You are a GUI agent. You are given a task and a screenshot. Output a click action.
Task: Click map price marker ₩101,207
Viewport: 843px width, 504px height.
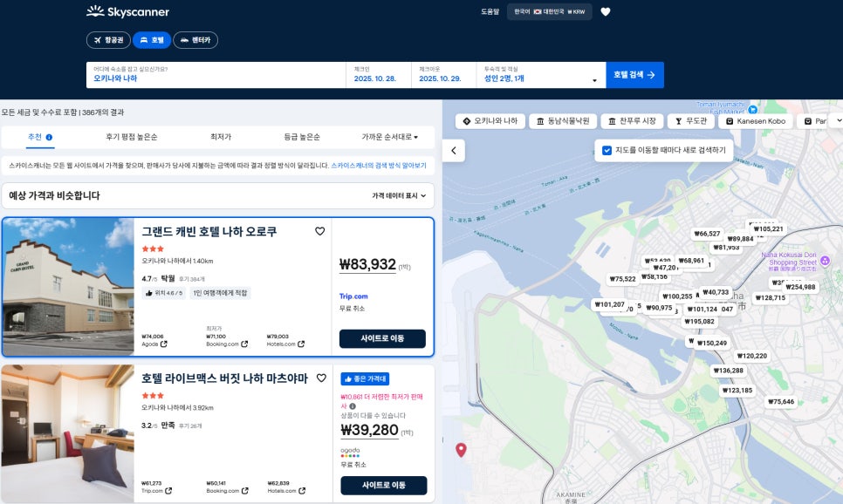click(610, 304)
